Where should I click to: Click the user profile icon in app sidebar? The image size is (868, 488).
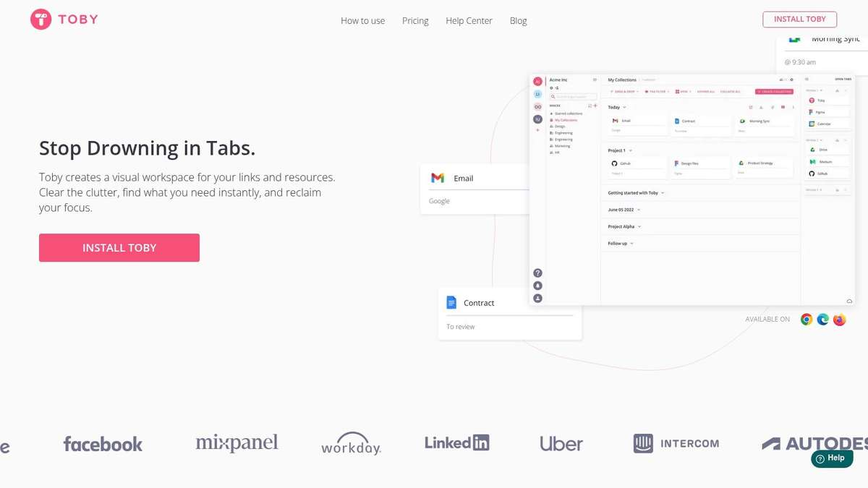tap(537, 298)
